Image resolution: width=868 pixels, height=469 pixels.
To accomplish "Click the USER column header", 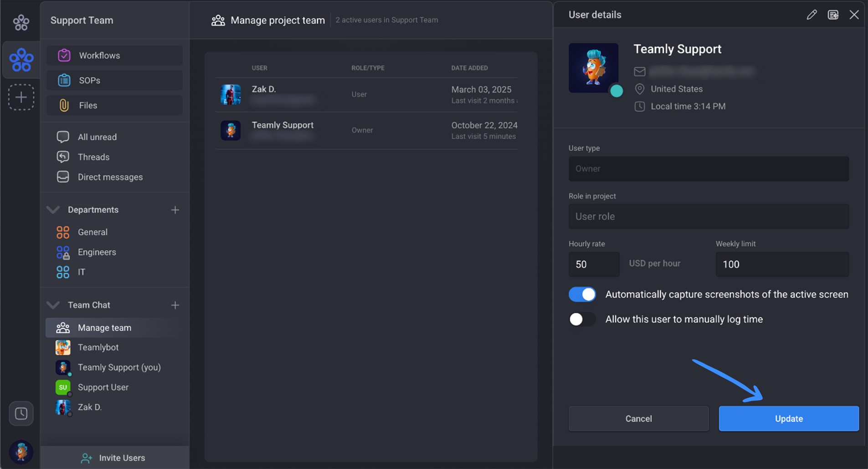I will click(260, 68).
